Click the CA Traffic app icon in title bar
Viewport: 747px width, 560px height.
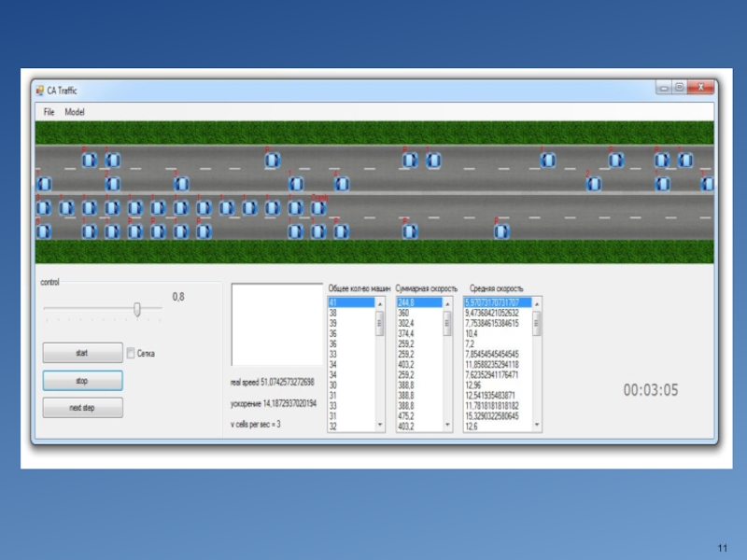click(x=40, y=91)
